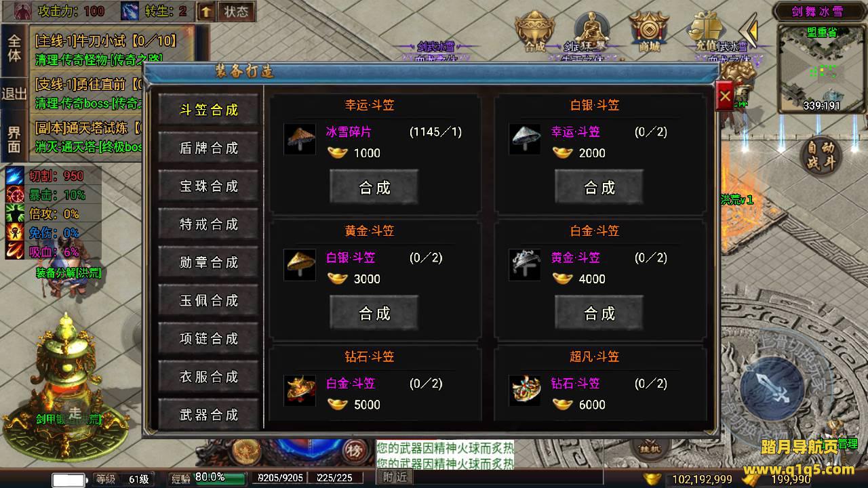868x488 pixels.
Task: Open the 合成 cauldron icon in top bar
Action: [x=535, y=30]
